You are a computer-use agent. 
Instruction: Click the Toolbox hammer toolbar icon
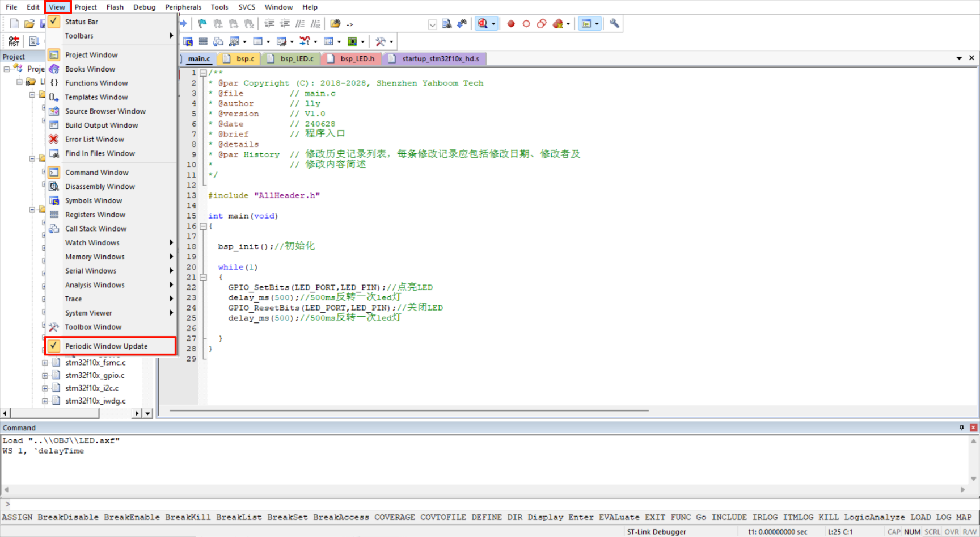coord(381,41)
